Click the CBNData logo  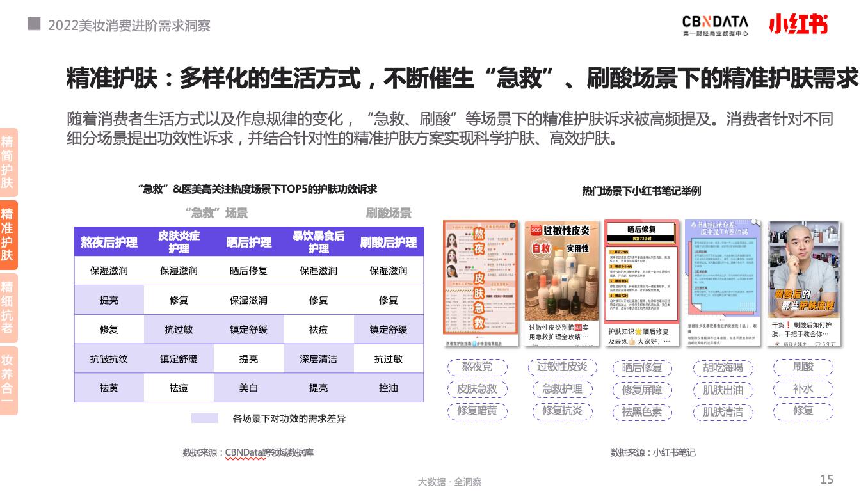(714, 24)
